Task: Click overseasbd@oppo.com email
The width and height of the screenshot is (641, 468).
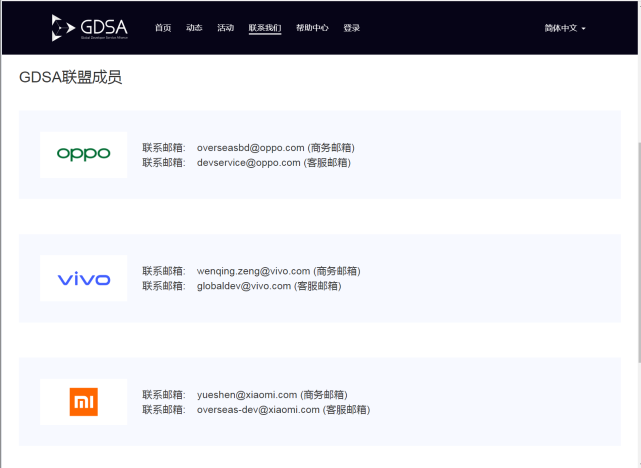Action: (251, 148)
